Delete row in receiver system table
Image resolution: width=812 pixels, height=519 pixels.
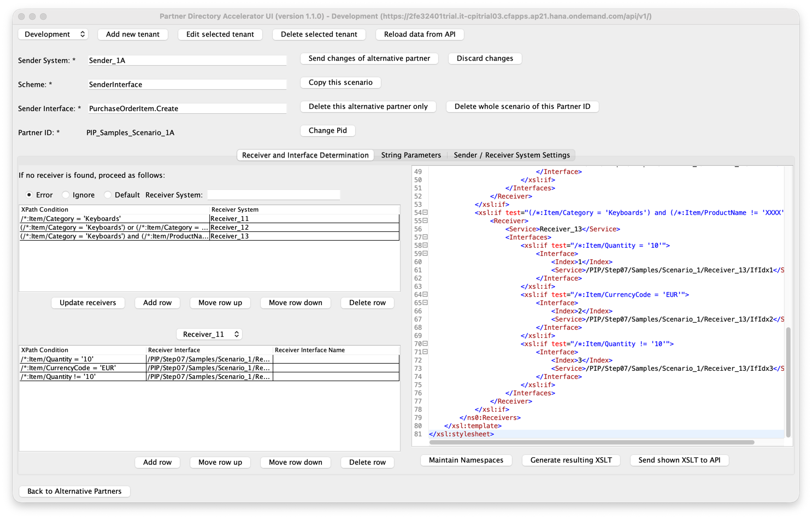coord(368,303)
